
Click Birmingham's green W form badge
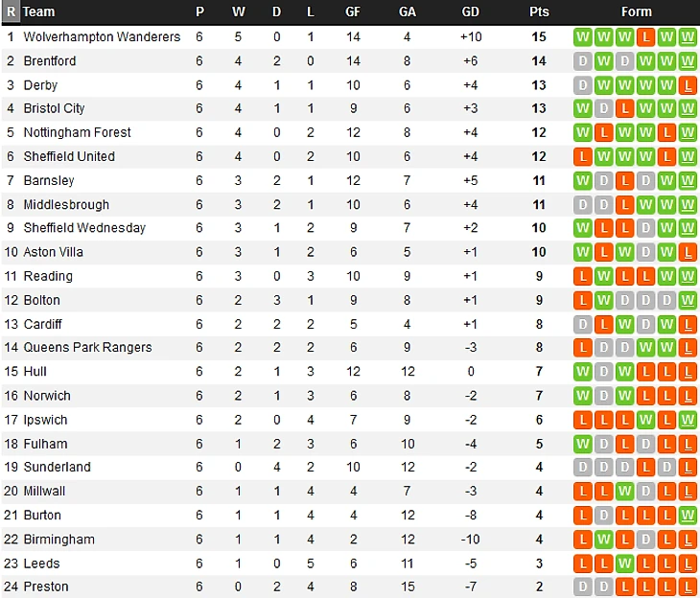click(603, 540)
